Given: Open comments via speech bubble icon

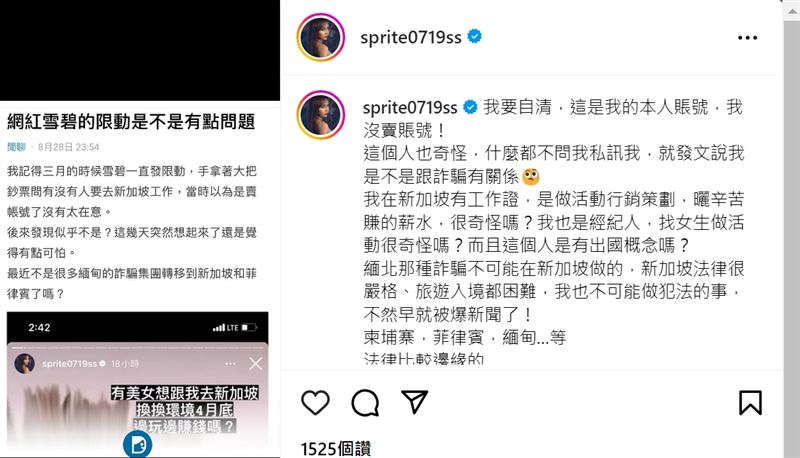Looking at the screenshot, I should point(365,403).
